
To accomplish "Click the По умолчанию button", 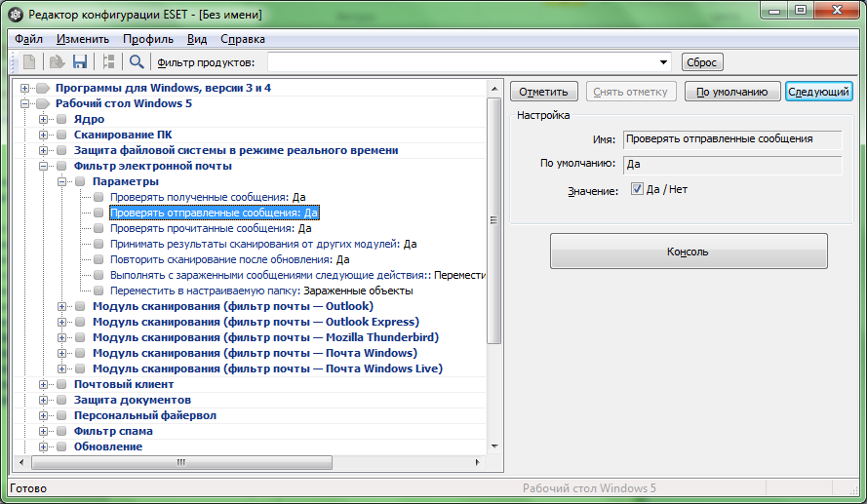I will click(x=732, y=92).
